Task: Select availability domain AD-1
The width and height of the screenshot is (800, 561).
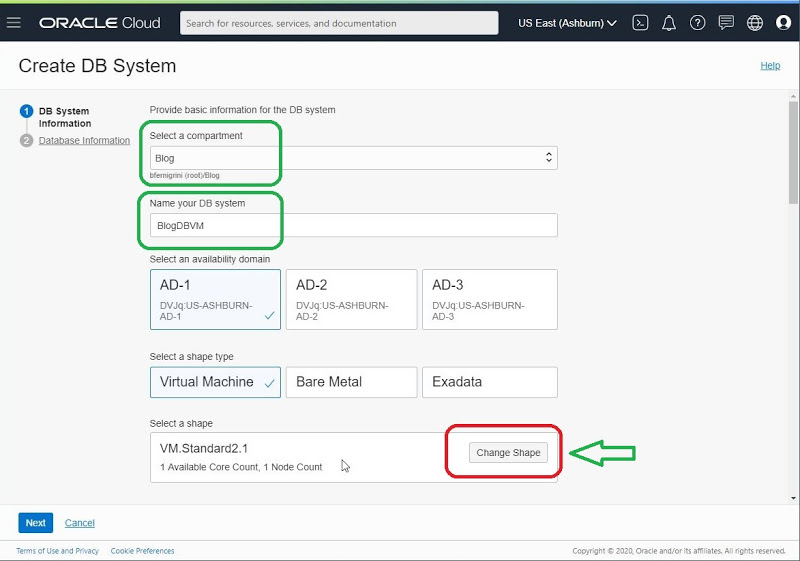Action: [215, 299]
